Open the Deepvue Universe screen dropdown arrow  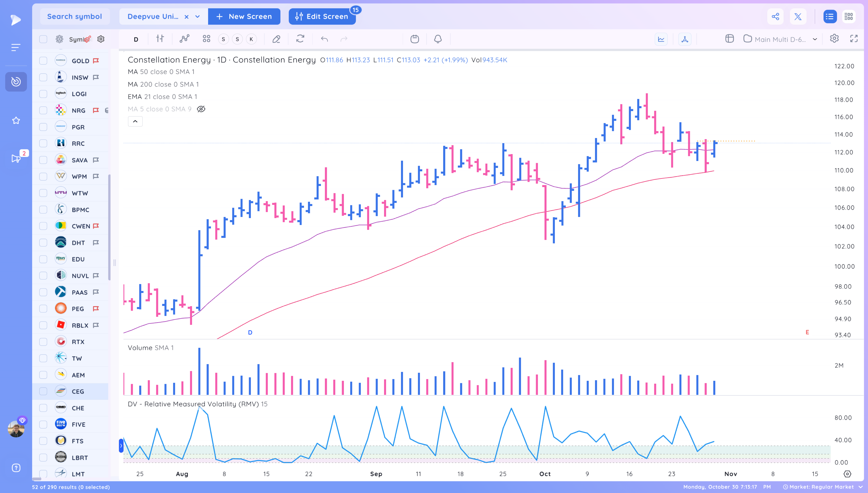pyautogui.click(x=197, y=16)
